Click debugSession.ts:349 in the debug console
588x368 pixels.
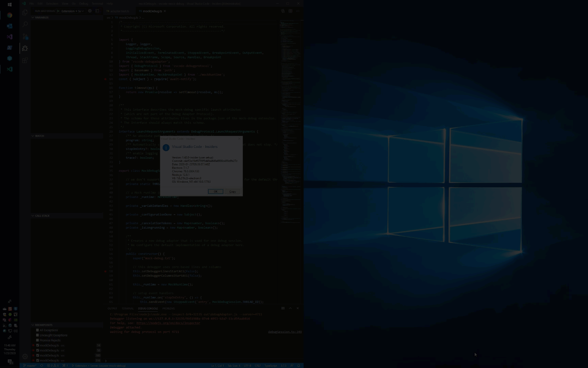(284, 332)
